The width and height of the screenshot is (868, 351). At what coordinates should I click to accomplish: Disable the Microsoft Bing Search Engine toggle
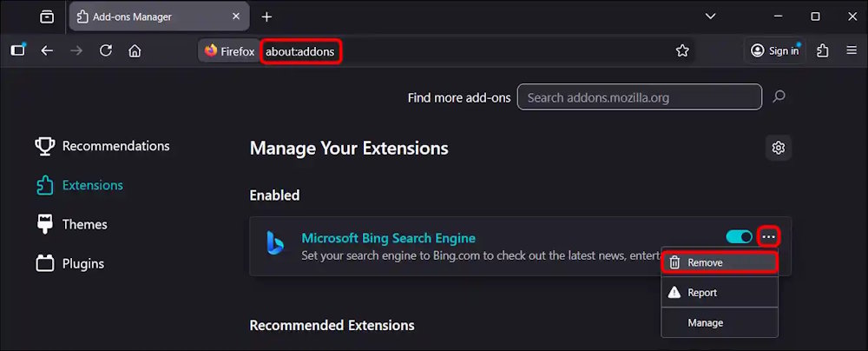739,236
